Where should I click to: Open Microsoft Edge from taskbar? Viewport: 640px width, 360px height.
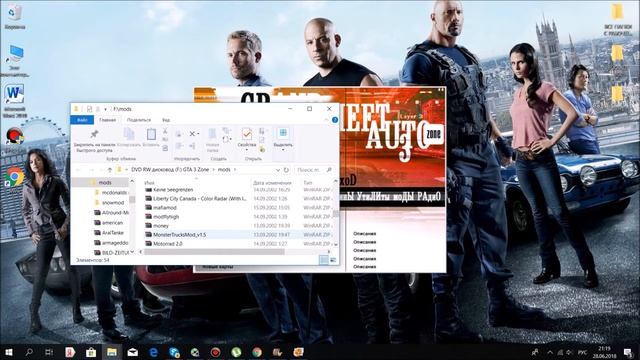(x=153, y=352)
